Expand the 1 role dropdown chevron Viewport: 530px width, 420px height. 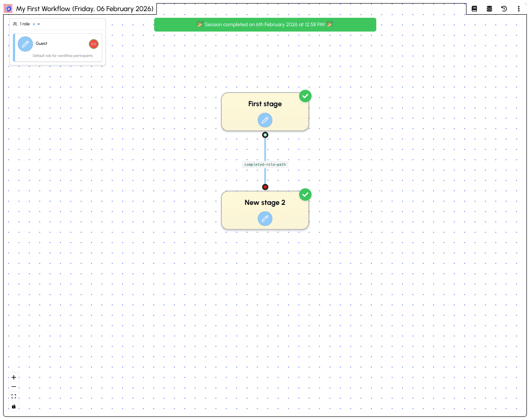pyautogui.click(x=39, y=24)
